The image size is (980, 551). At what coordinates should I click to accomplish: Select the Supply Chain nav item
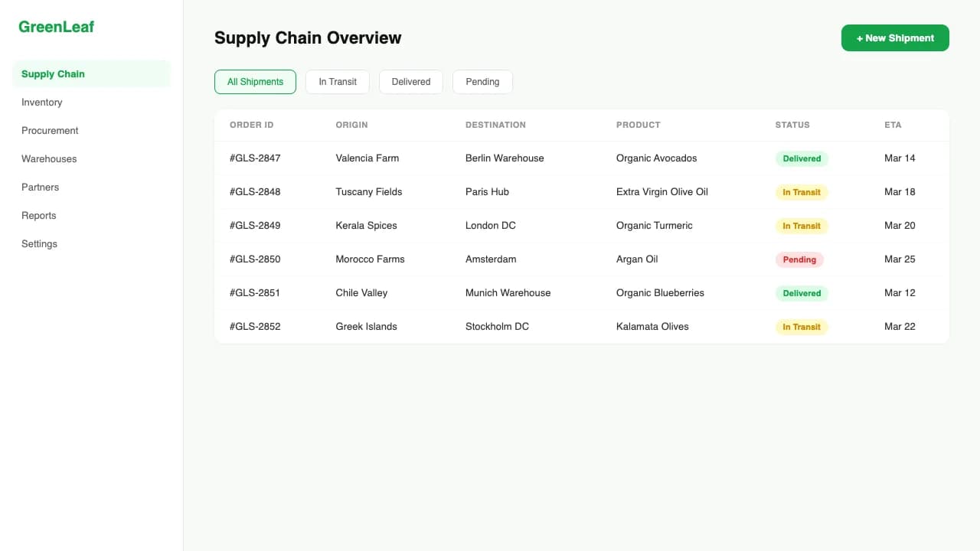[53, 73]
